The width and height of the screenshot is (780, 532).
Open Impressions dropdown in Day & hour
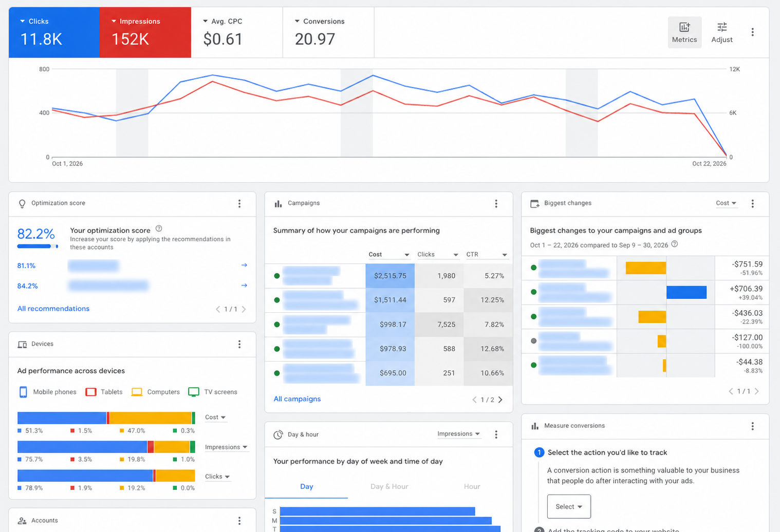459,434
